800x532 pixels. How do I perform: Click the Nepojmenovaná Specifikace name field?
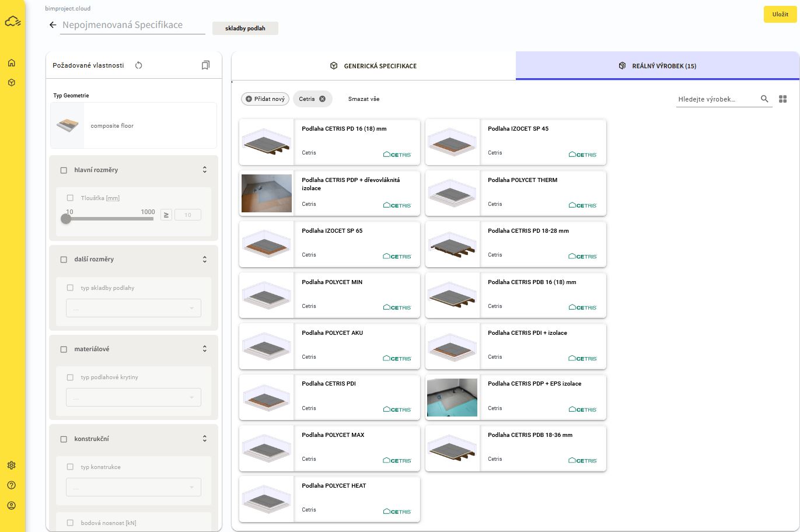pyautogui.click(x=132, y=25)
